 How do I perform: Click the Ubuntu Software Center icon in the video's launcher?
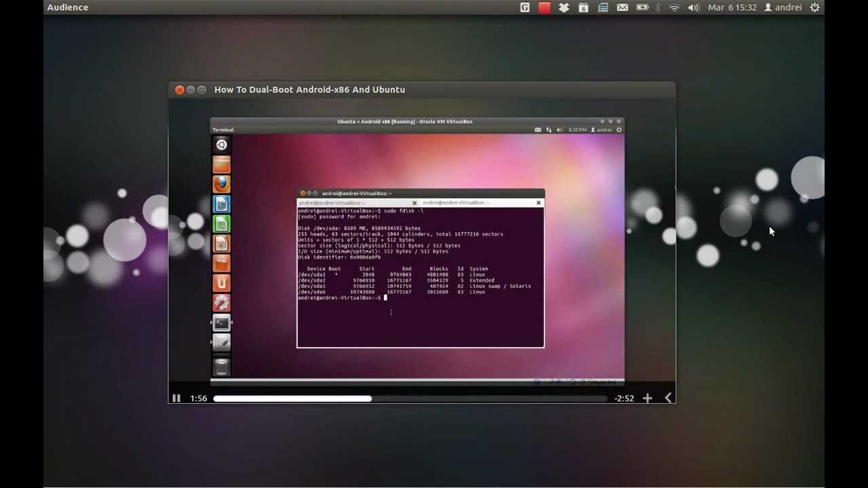pyautogui.click(x=222, y=263)
